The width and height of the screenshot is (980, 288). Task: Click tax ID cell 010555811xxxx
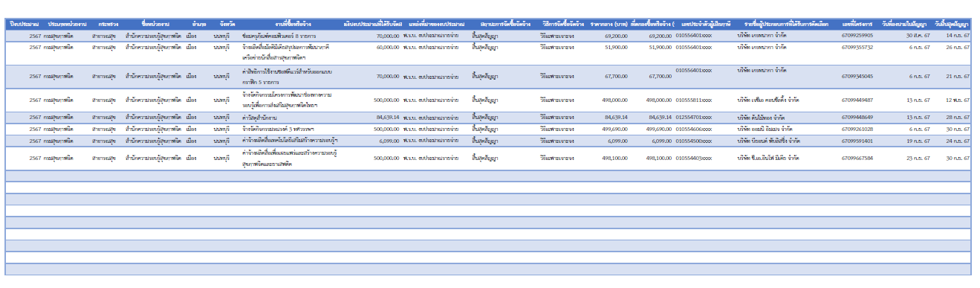pyautogui.click(x=693, y=100)
